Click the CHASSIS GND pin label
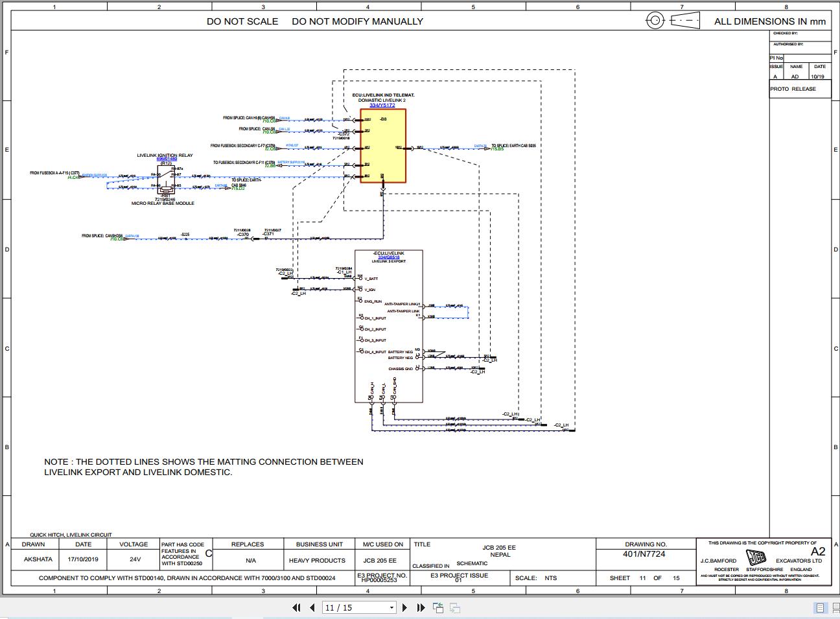 point(401,369)
